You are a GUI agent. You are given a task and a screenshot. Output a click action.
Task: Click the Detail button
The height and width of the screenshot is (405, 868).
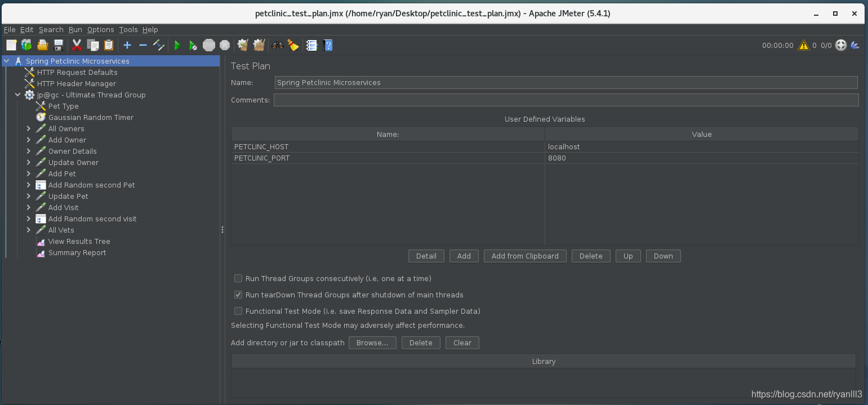coord(426,256)
